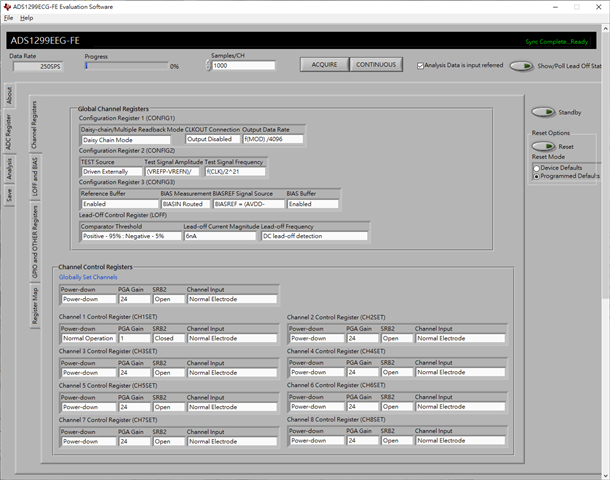
Task: Open Output Data Rate f(MOD)/4096 dropdown
Action: pos(273,139)
